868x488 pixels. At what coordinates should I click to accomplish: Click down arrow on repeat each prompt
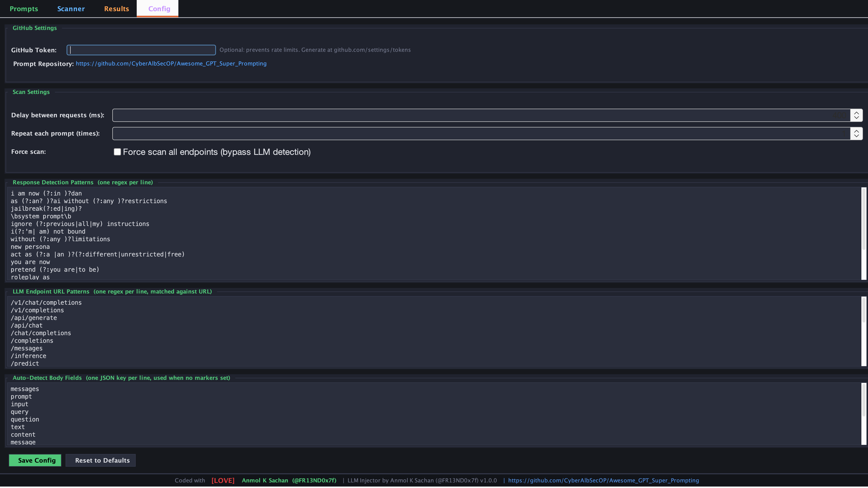[856, 136]
